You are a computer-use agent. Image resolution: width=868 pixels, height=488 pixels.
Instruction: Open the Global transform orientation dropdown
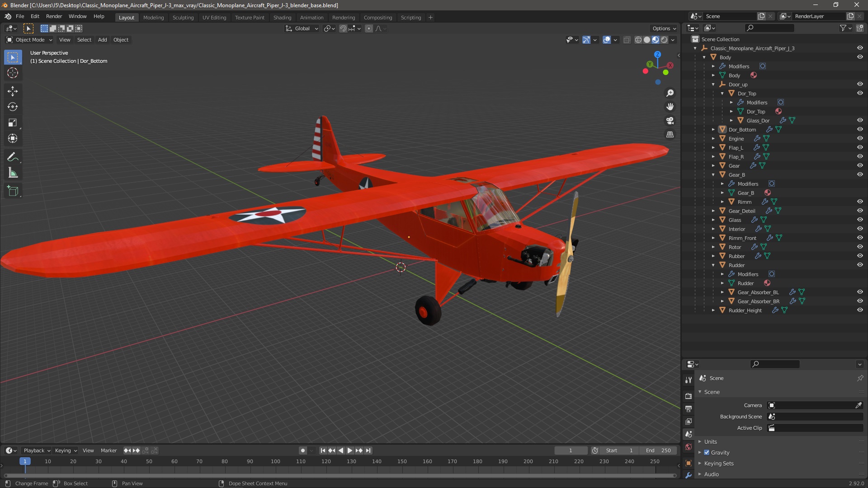[x=302, y=28]
